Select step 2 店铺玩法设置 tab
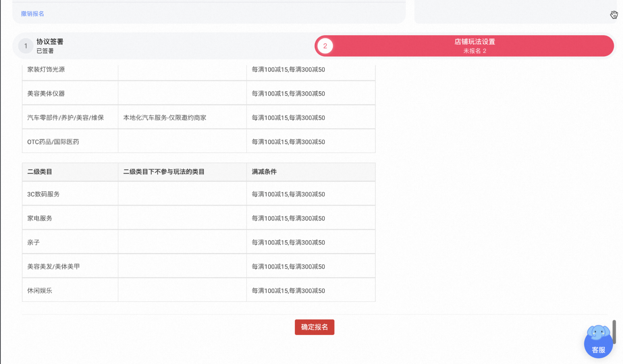This screenshot has width=623, height=364. pos(464,46)
